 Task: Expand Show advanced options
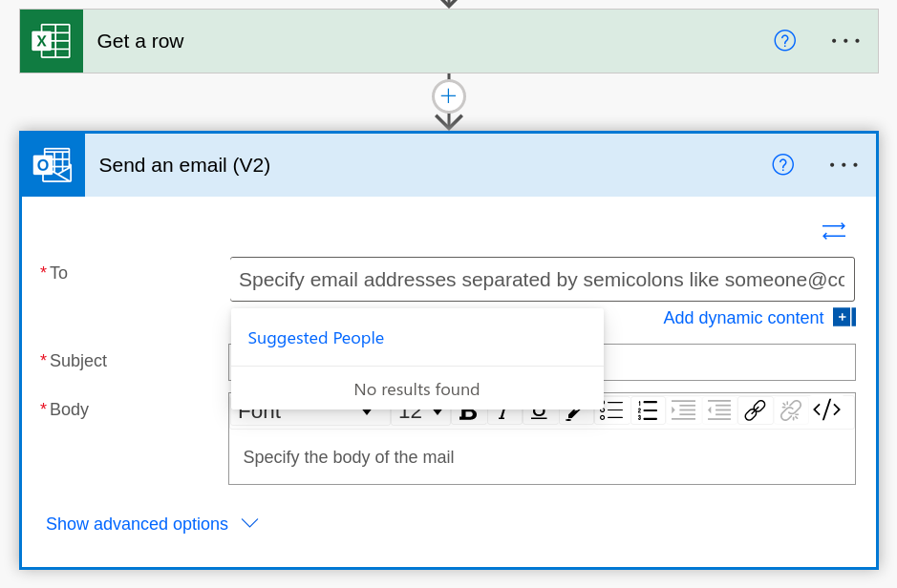click(152, 523)
